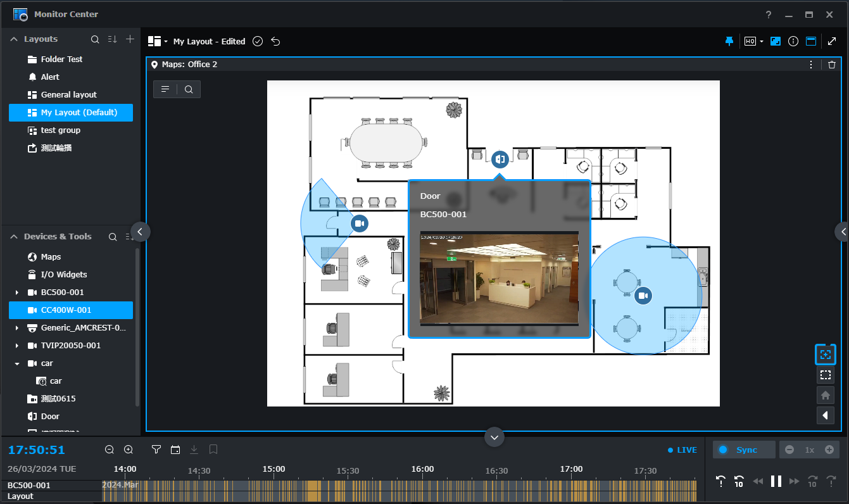Open the timeline bookmark tool
Image resolution: width=849 pixels, height=504 pixels.
(x=213, y=449)
